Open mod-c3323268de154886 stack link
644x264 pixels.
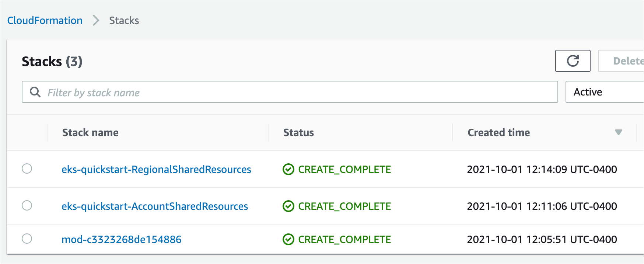[122, 239]
